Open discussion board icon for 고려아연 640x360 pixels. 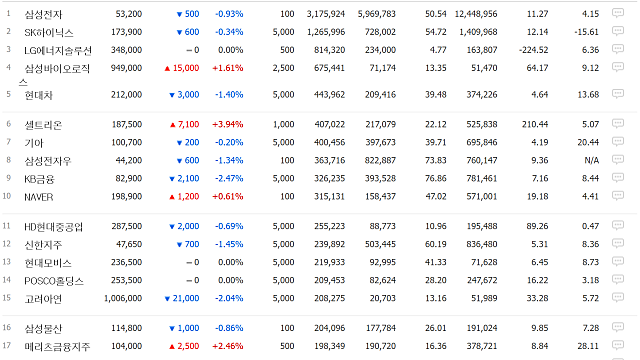[x=618, y=298]
